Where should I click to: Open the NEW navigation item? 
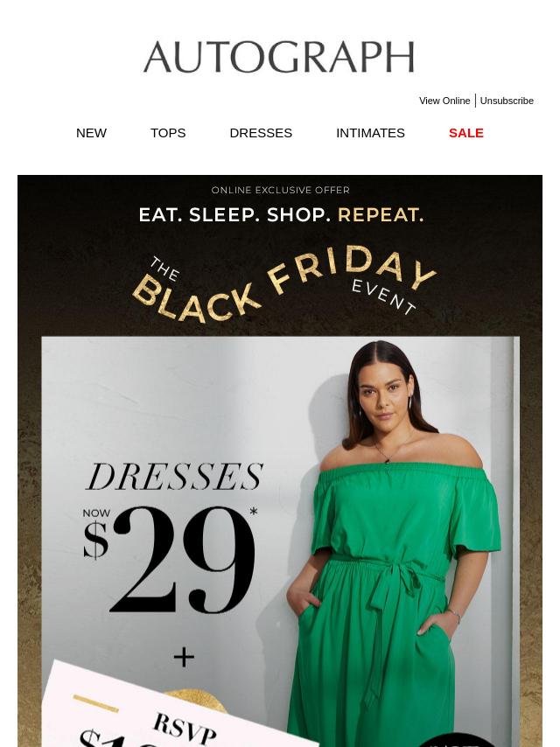pyautogui.click(x=91, y=133)
